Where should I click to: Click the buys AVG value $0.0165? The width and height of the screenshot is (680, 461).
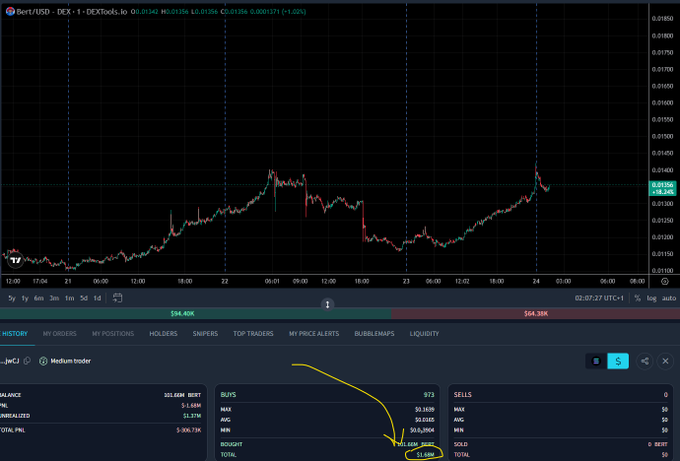click(424, 420)
